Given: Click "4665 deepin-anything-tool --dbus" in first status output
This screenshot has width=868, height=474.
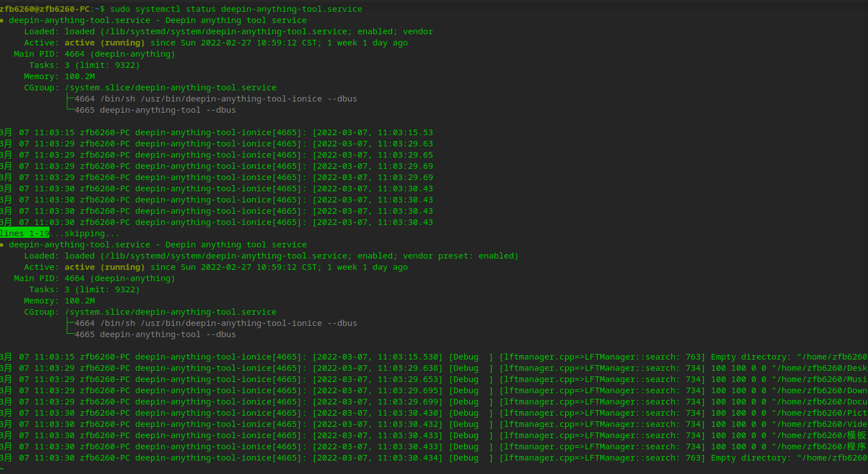Looking at the screenshot, I should coord(155,110).
